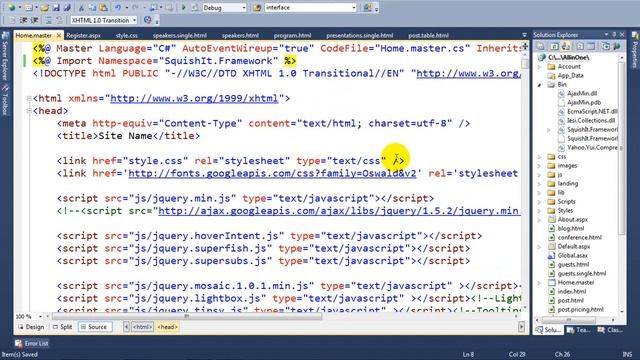Switch to the style.css tab
The width and height of the screenshot is (640, 360).
pos(127,36)
